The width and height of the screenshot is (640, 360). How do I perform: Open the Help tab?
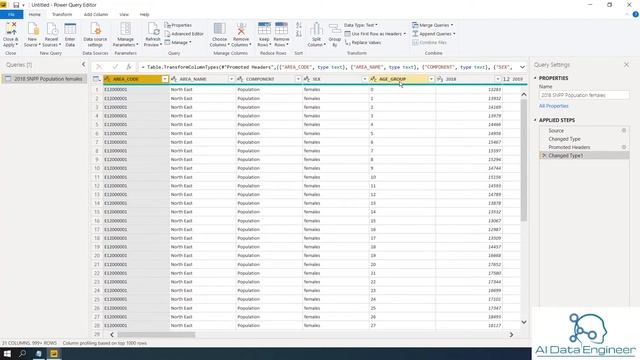pyautogui.click(x=144, y=14)
